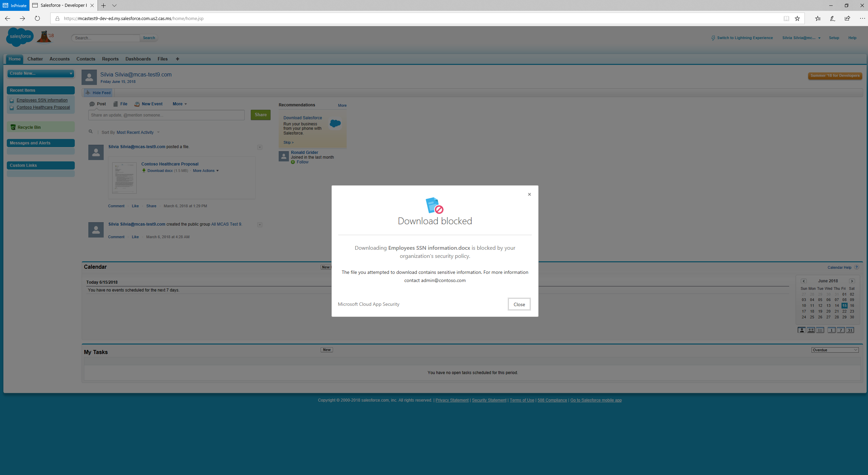Click the add tab plus icon in Salesforce nav
This screenshot has width=868, height=475.
click(177, 59)
